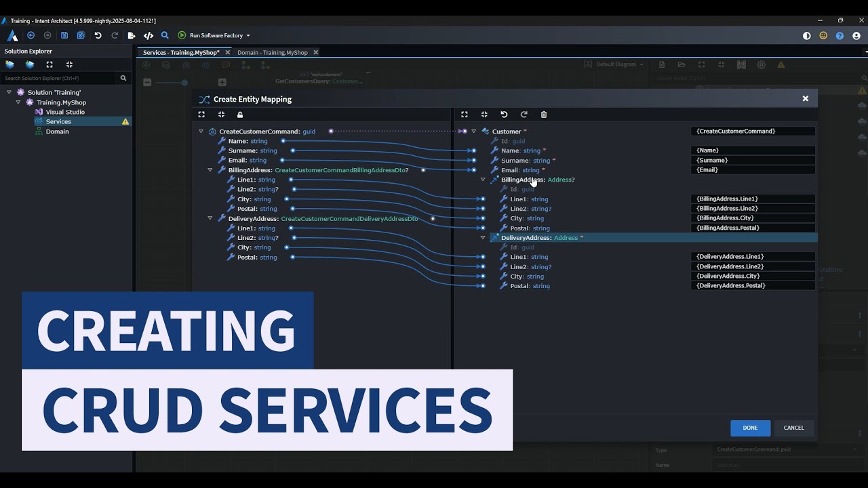This screenshot has width=868, height=488.
Task: Click the CANCEL button
Action: coord(793,428)
